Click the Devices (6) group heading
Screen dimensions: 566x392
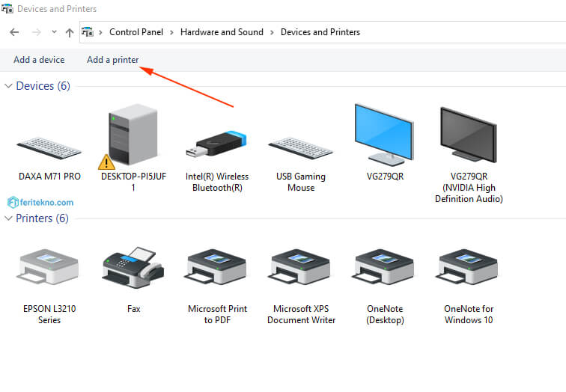tap(43, 86)
